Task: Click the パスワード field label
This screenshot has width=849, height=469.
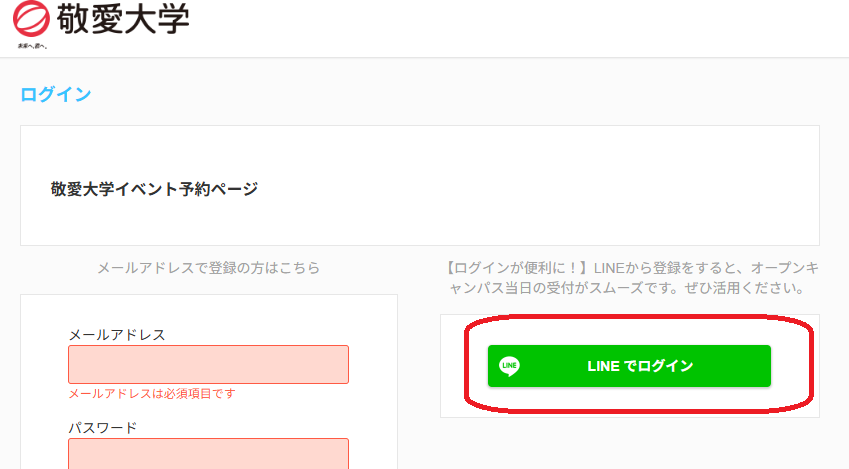Action: [x=103, y=428]
